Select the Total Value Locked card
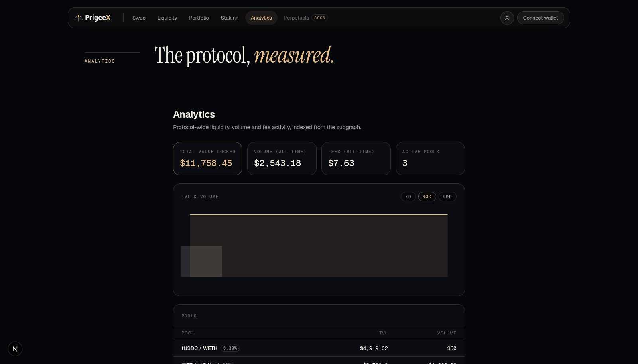Viewport: 638px width, 364px height. [208, 159]
